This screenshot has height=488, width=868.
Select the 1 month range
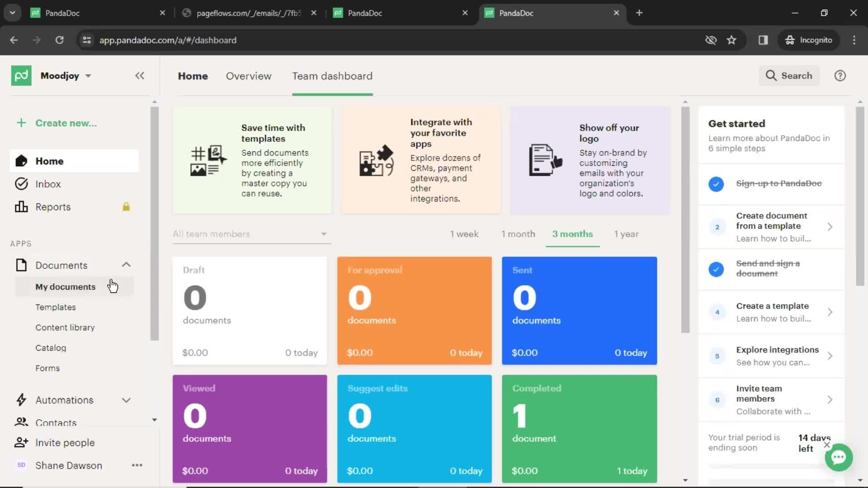pos(518,234)
